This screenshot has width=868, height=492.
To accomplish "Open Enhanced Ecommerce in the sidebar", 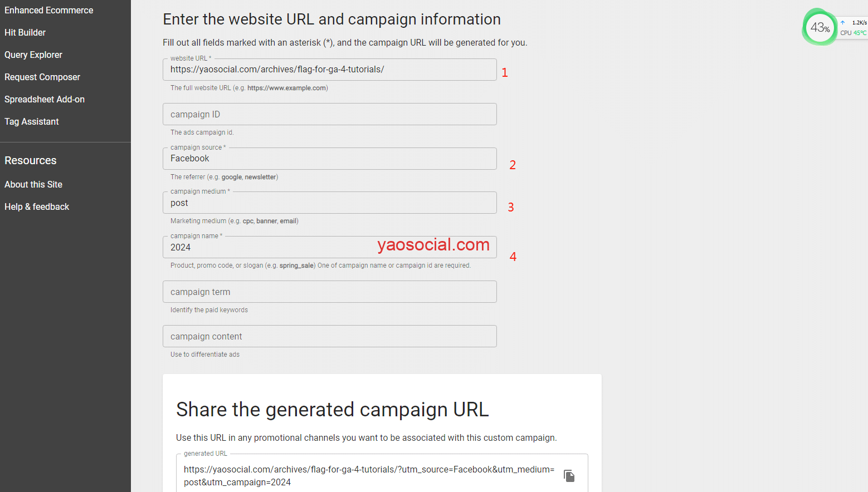I will pos(49,11).
